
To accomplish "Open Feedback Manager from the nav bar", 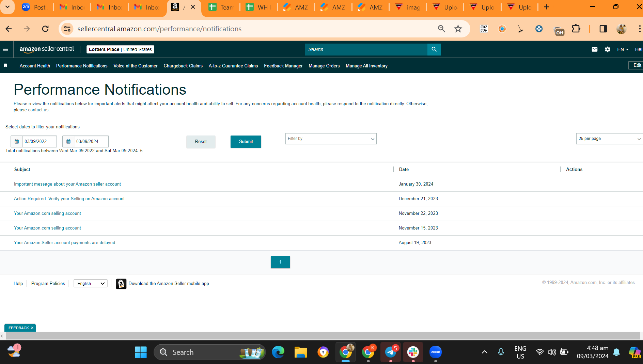I will pyautogui.click(x=283, y=66).
